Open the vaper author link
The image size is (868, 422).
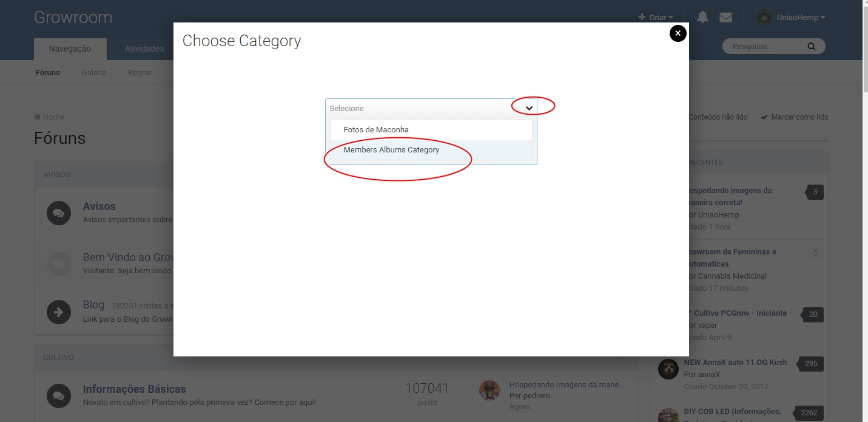coord(707,325)
